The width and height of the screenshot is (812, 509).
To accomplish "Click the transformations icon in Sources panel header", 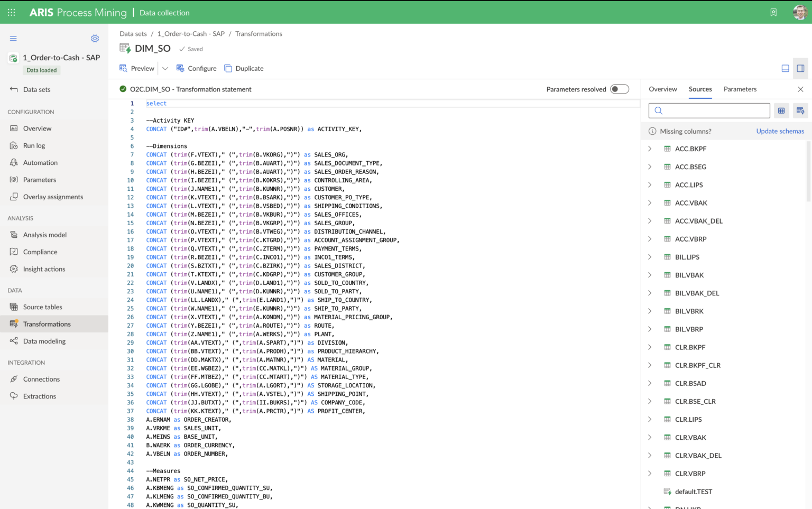I will (x=800, y=110).
